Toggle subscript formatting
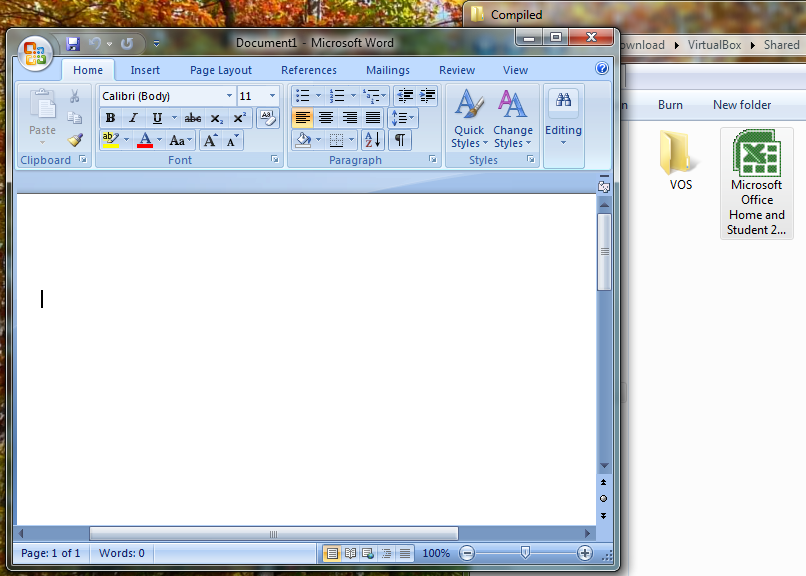 pos(216,118)
